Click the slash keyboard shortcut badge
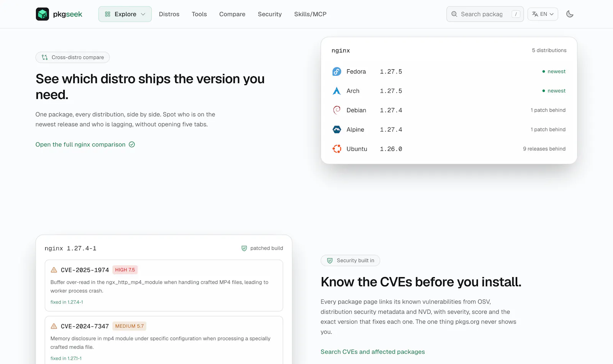This screenshot has height=364, width=613. coord(516,14)
